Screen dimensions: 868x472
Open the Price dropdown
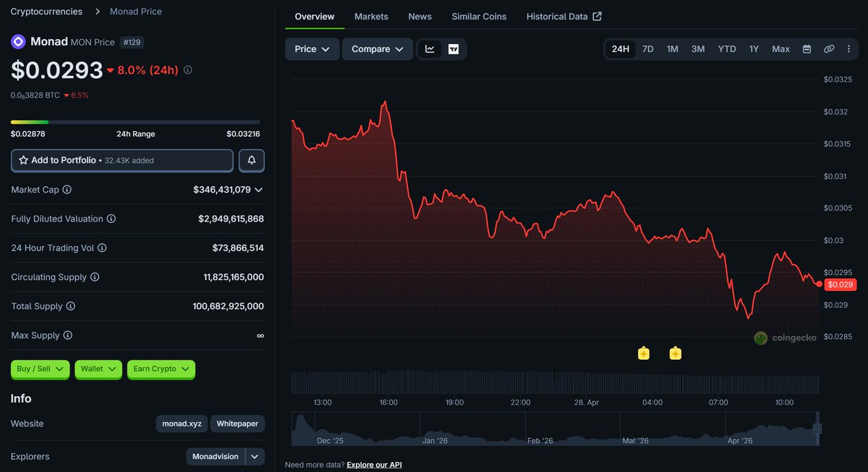tap(312, 49)
